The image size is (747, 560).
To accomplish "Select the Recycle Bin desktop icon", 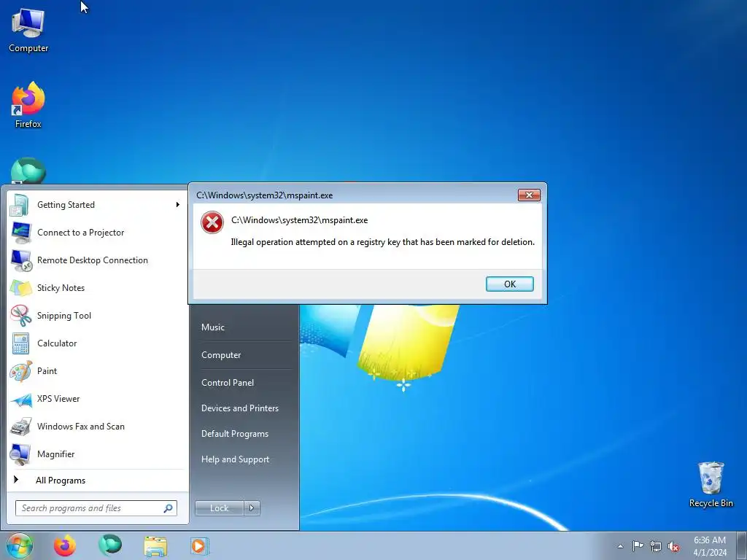I will point(711,484).
